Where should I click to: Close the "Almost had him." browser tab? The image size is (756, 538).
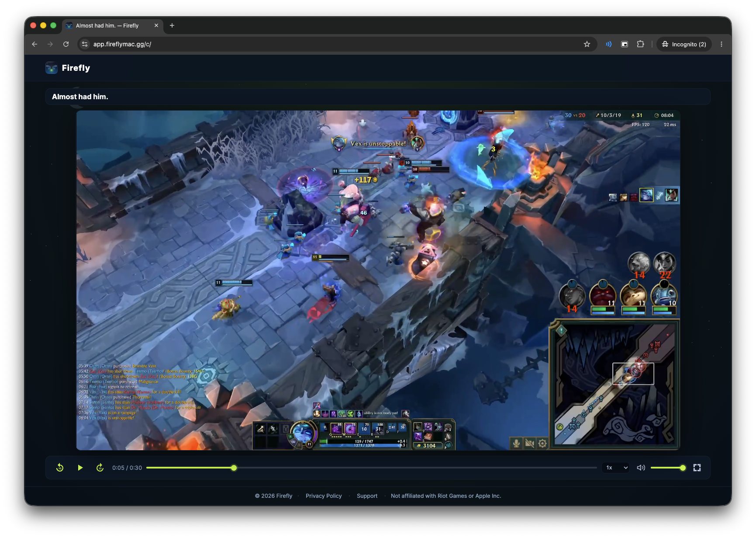156,25
